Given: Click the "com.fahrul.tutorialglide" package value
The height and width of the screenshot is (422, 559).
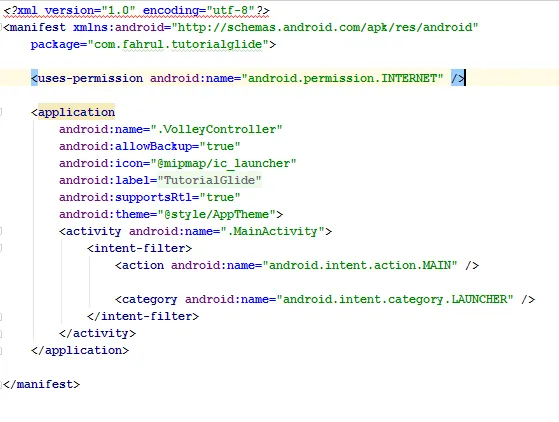Looking at the screenshot, I should click(x=178, y=45).
